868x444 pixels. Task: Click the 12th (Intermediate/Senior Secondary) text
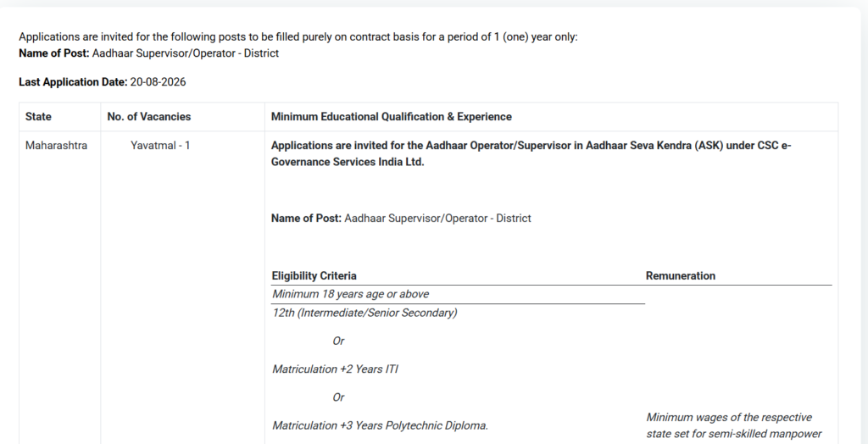point(364,313)
